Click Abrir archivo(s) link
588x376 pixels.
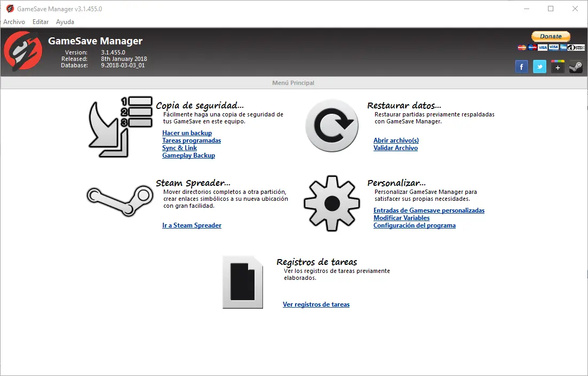[396, 140]
